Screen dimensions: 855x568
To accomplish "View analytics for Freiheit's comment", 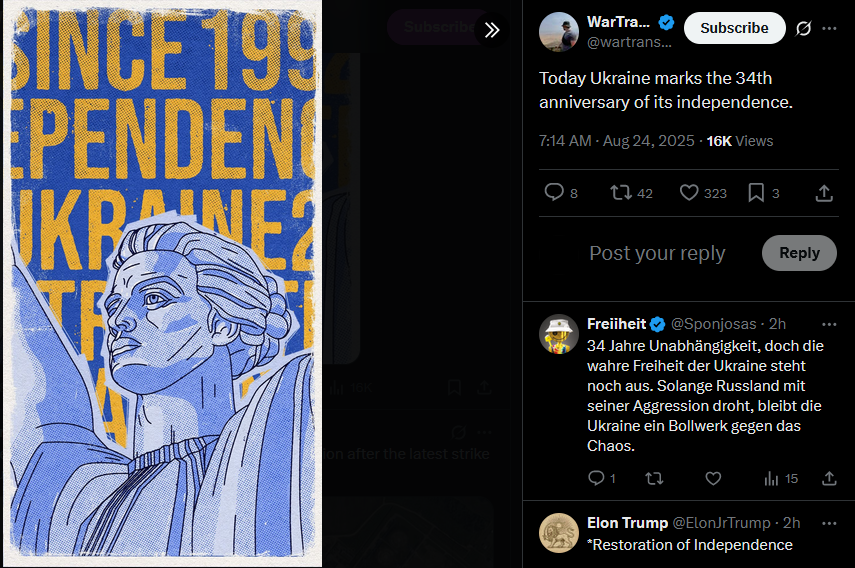I will 772,478.
